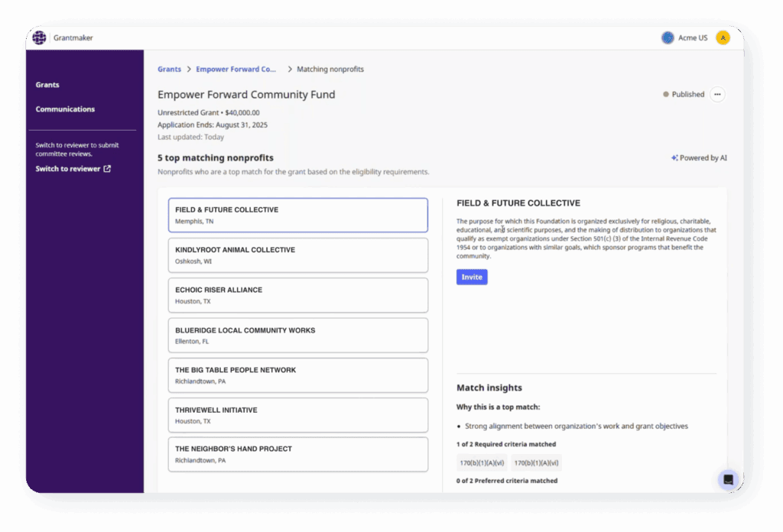
Task: Select the KINDLYROOT ANIMAL COLLECTIVE nonprofit
Action: [x=297, y=255]
